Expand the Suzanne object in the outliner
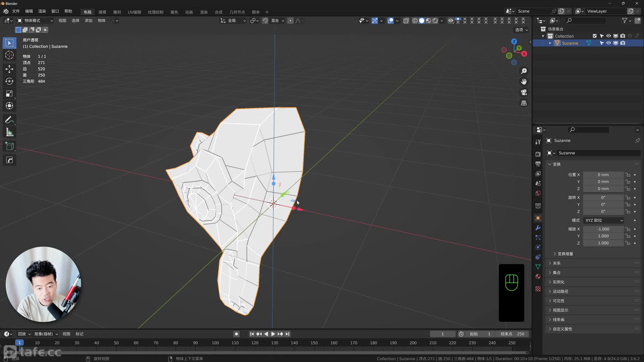This screenshot has height=362, width=644. 550,43
